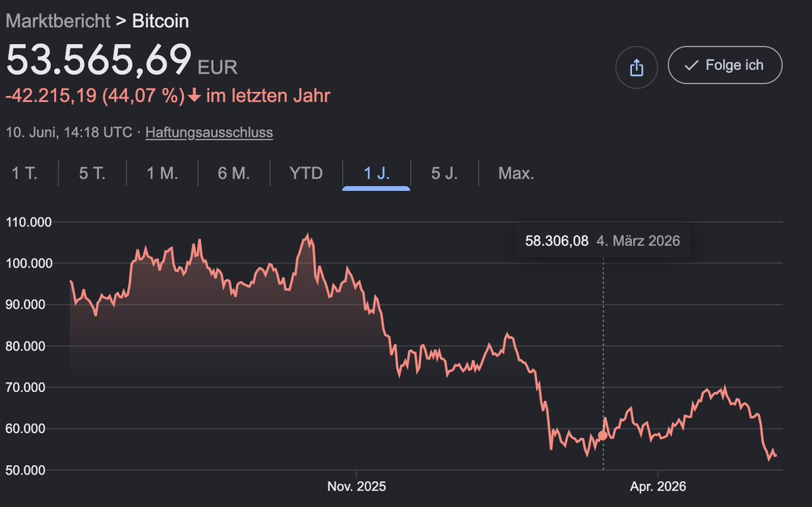Select the 1 T. time range tab

pos(25,173)
